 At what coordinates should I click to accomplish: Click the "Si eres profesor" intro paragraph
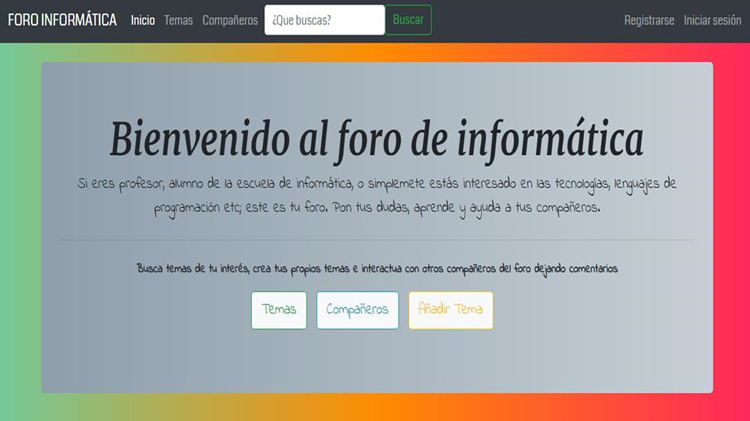point(376,196)
